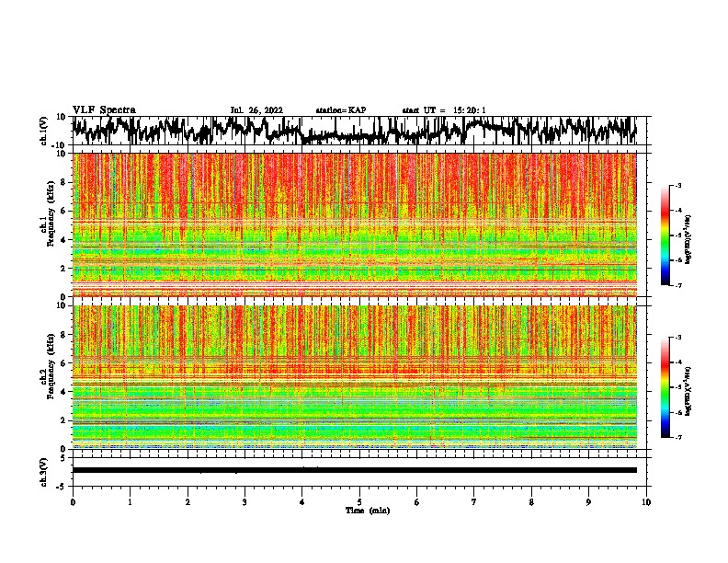Click the log(PSD) label beside ch.1 color bar

[x=688, y=239]
